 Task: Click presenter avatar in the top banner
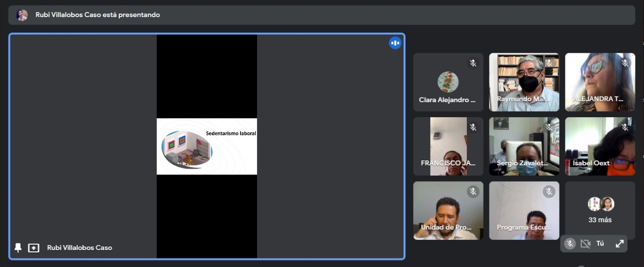[x=22, y=15]
